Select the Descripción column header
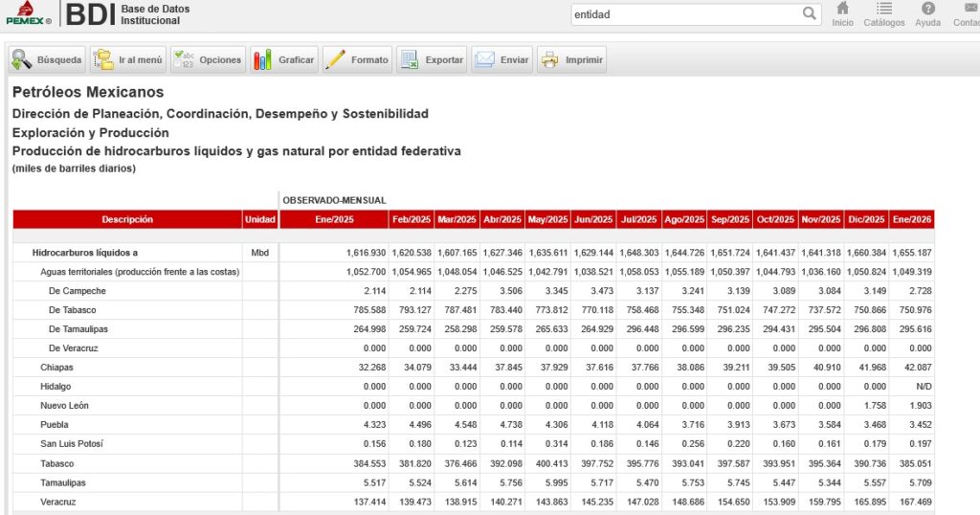This screenshot has height=515, width=980. pos(127,219)
